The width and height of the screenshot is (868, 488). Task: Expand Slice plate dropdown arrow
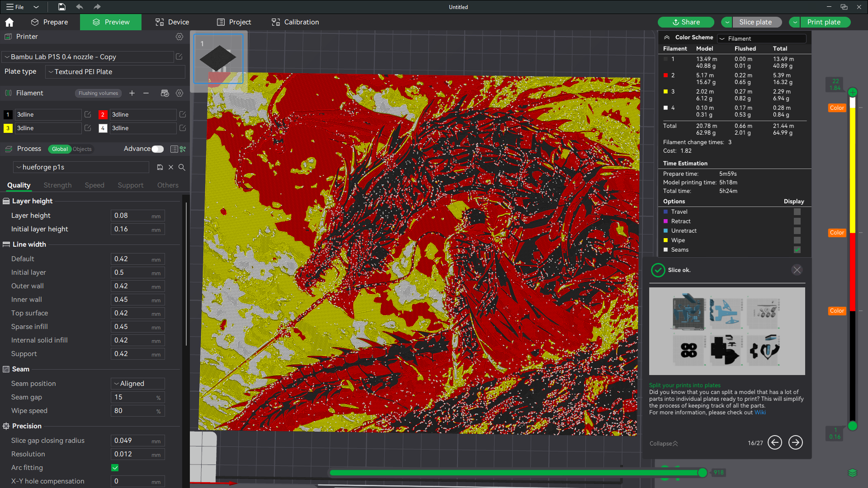(x=727, y=22)
